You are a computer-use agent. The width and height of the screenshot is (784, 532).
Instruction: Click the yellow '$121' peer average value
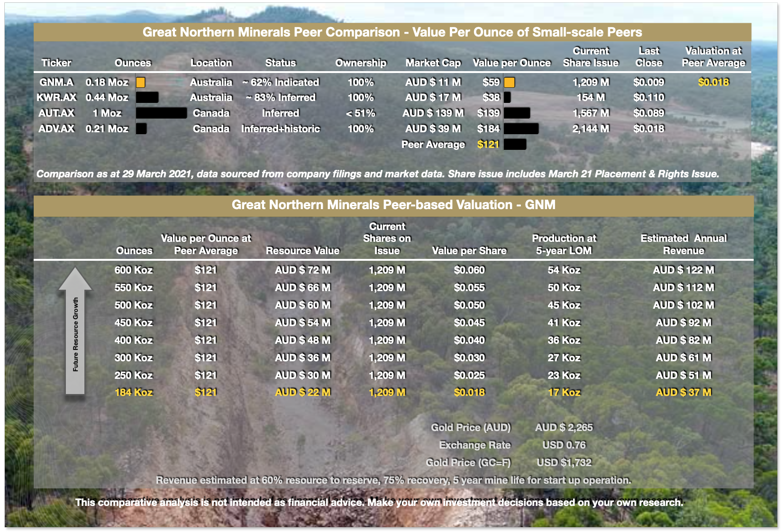click(x=488, y=144)
